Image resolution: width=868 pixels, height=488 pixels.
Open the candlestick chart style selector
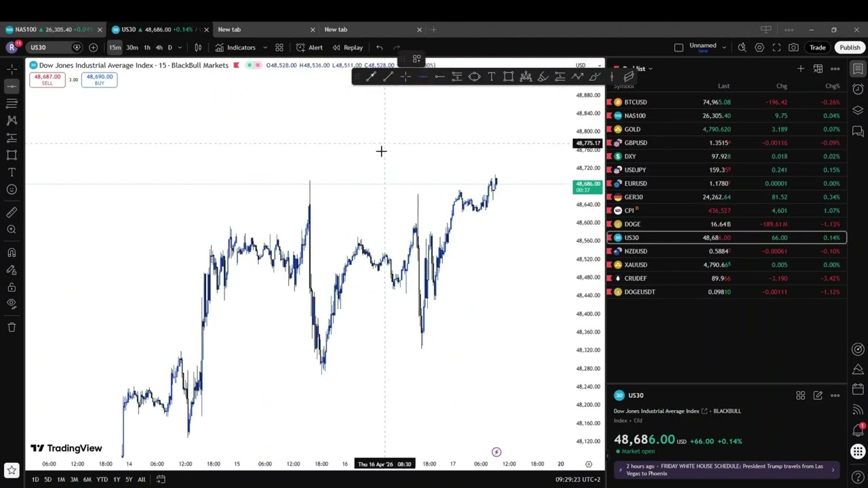click(x=198, y=47)
